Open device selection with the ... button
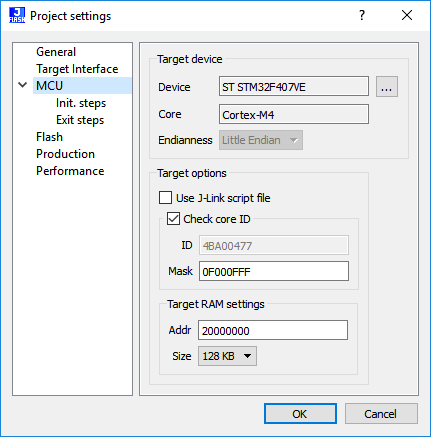This screenshot has width=431, height=437. click(387, 87)
